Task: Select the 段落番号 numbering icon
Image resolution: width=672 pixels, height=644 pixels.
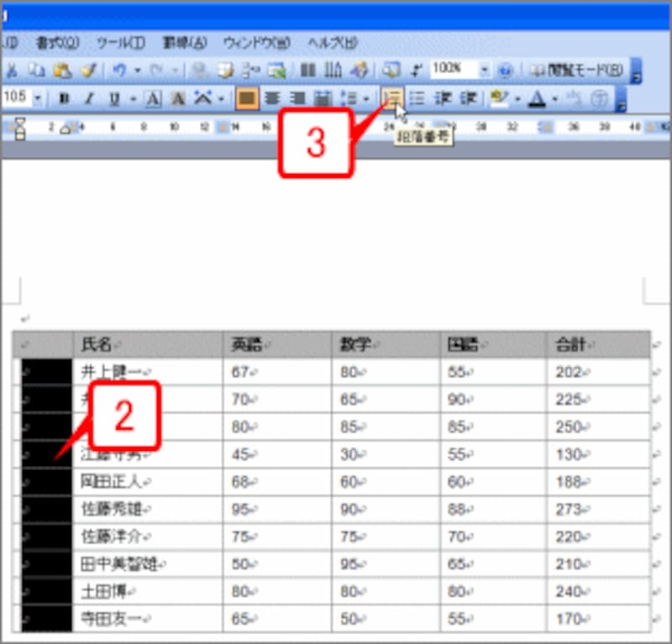Action: pos(391,98)
